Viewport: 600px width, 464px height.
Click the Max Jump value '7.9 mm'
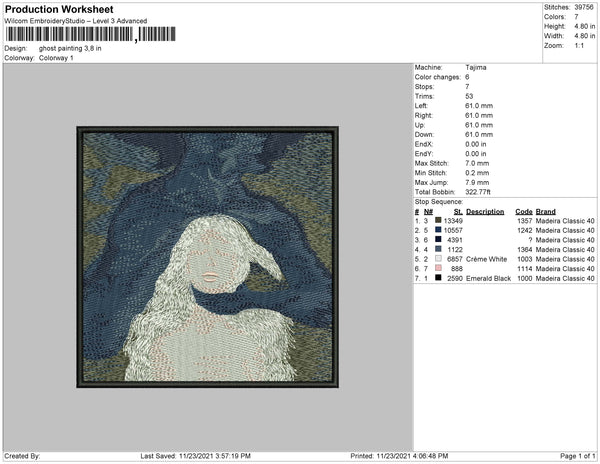[477, 182]
